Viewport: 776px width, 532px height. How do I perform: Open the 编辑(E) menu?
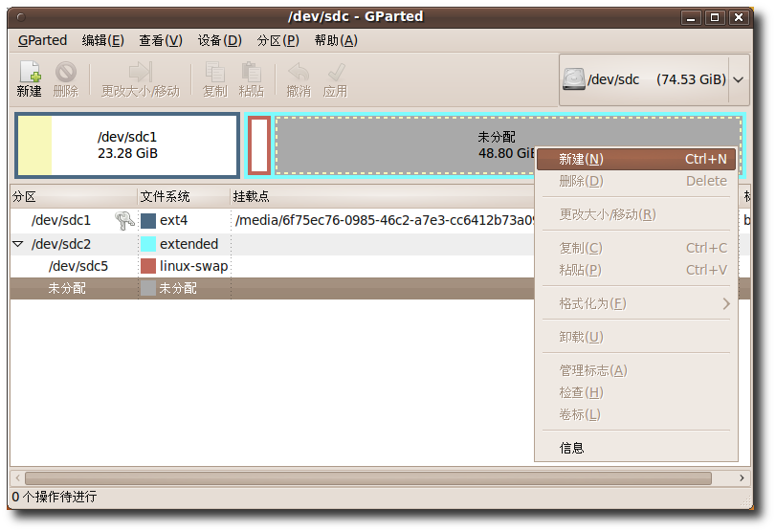tap(103, 40)
